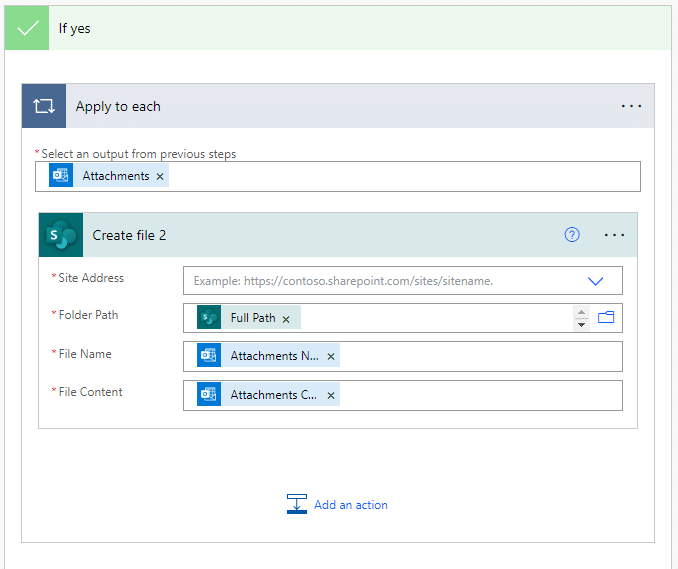Image resolution: width=678 pixels, height=569 pixels.
Task: Click into the Site Address input field
Action: [380, 281]
